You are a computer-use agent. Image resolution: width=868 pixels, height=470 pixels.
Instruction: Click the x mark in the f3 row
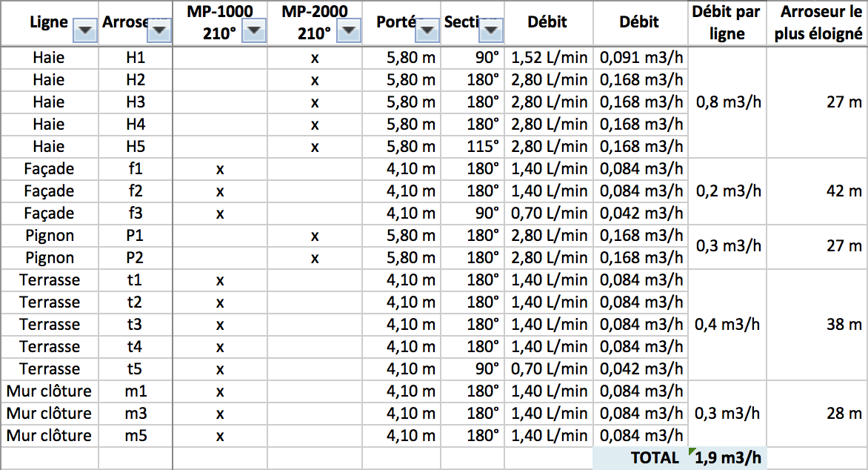coord(220,214)
